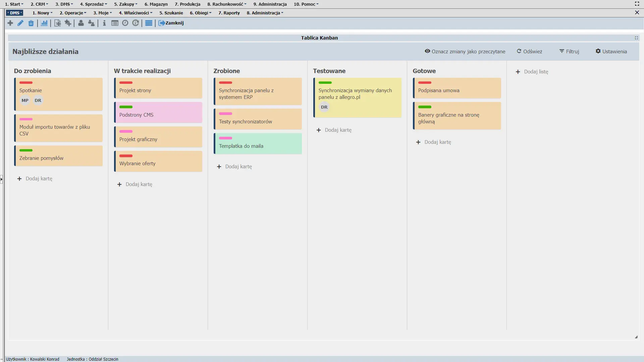This screenshot has width=644, height=362.
Task: Click the clock toolbar icon
Action: coord(125,23)
